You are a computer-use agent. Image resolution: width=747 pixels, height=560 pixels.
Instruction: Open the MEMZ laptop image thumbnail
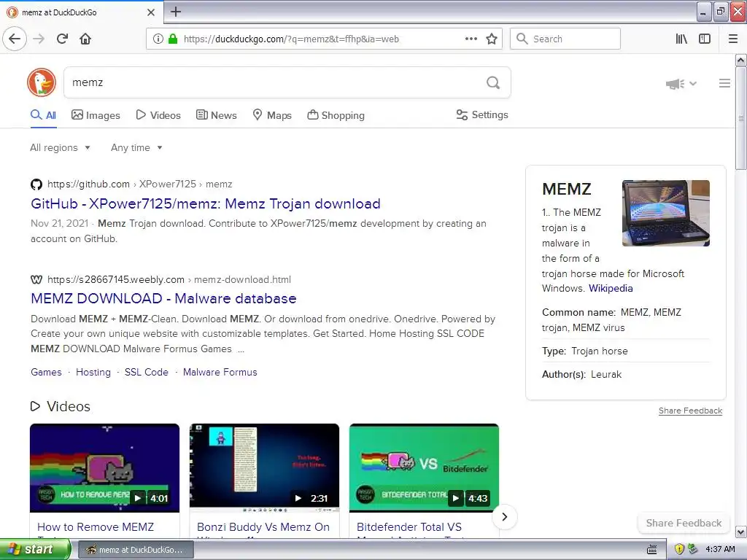[x=665, y=213]
